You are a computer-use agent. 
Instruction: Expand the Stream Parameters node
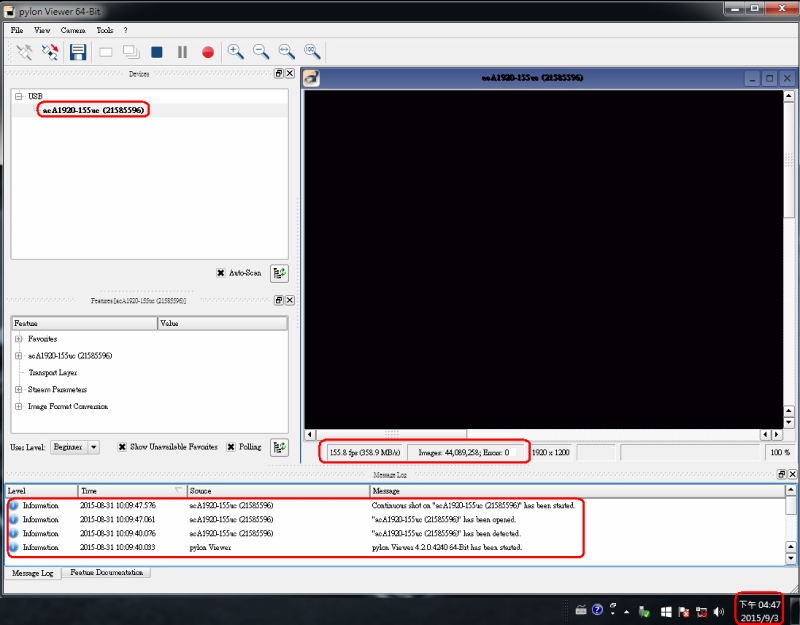coord(18,389)
